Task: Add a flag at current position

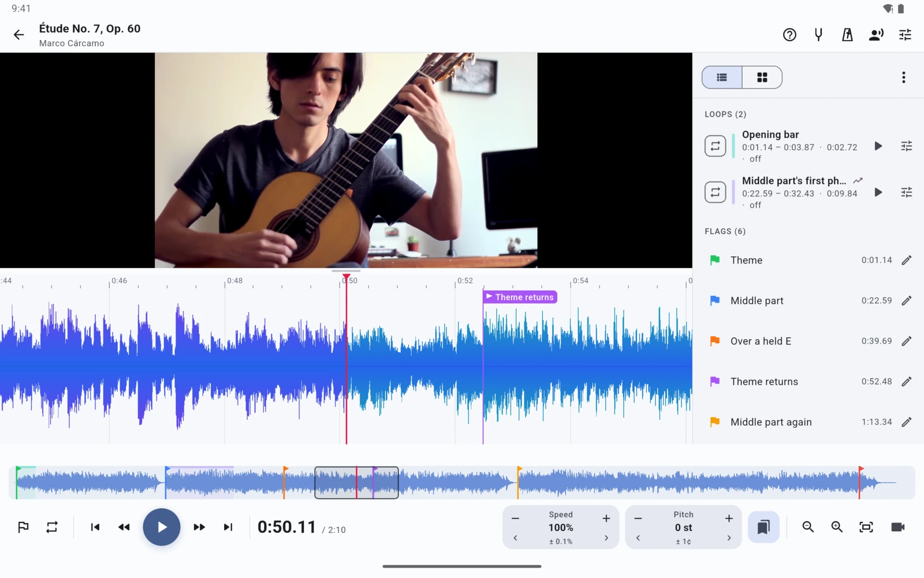Action: coord(23,527)
